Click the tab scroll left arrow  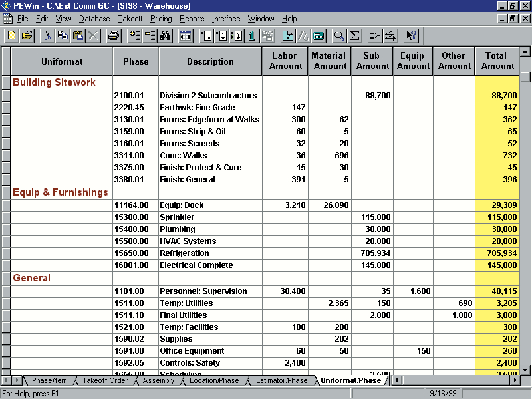pyautogui.click(x=7, y=380)
